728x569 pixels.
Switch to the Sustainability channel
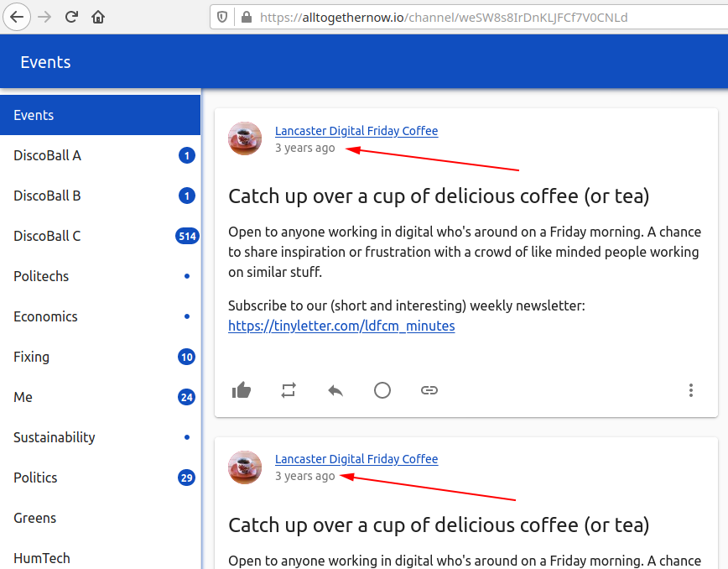[55, 437]
